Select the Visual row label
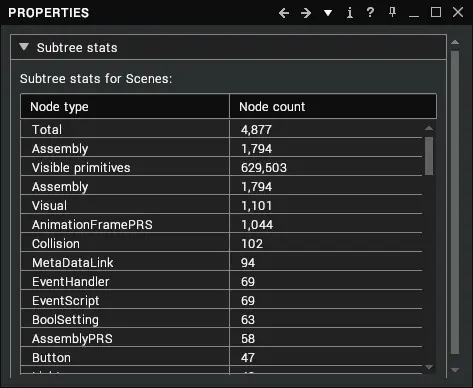This screenshot has height=388, width=473. click(49, 206)
